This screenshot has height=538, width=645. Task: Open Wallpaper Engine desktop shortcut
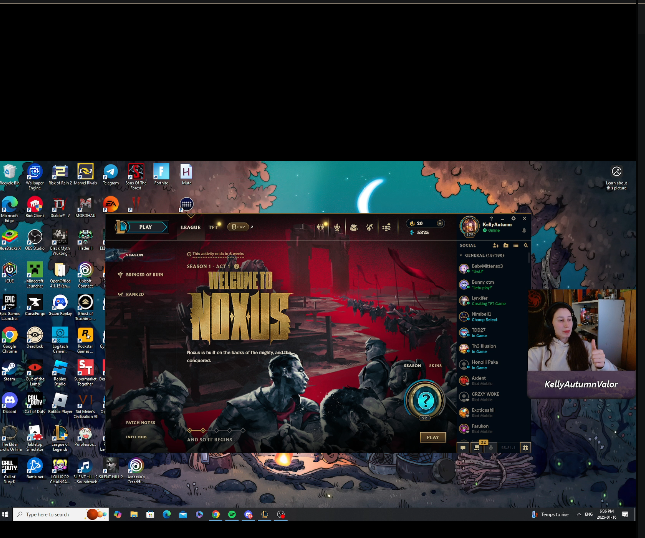[x=35, y=176]
